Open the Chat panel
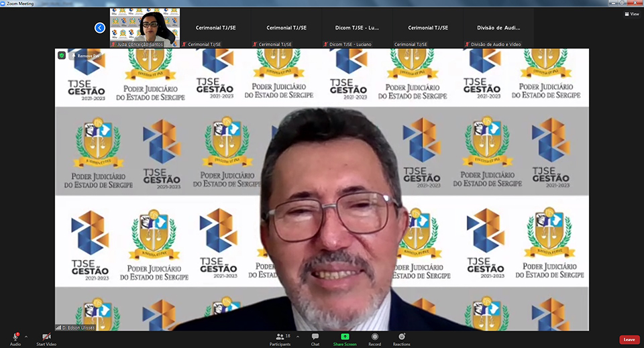644x348 pixels. click(x=315, y=337)
